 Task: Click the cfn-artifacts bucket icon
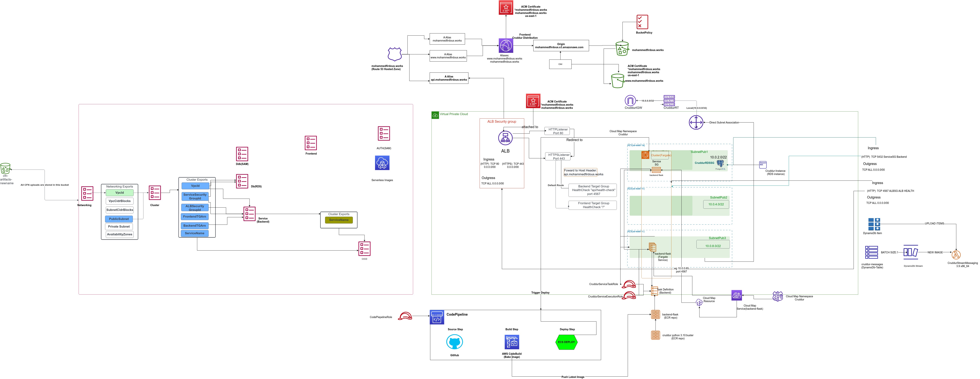tap(5, 169)
